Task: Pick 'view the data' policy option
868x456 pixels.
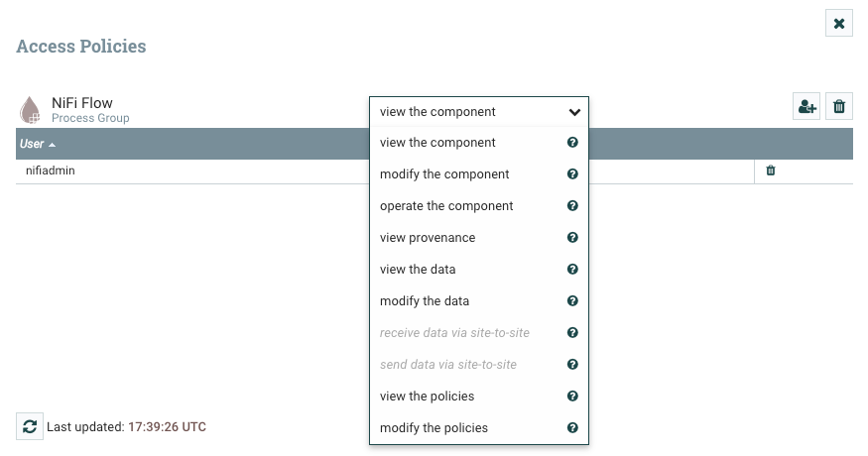Action: point(418,270)
